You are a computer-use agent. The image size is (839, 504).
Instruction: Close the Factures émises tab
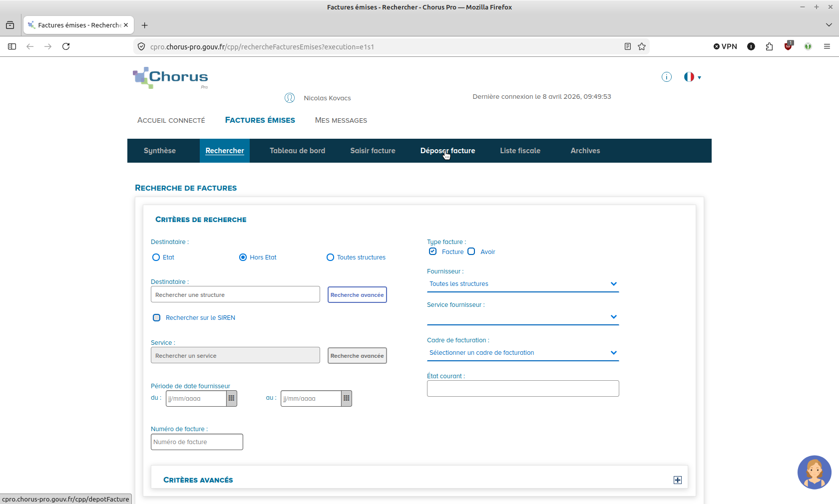pos(126,25)
